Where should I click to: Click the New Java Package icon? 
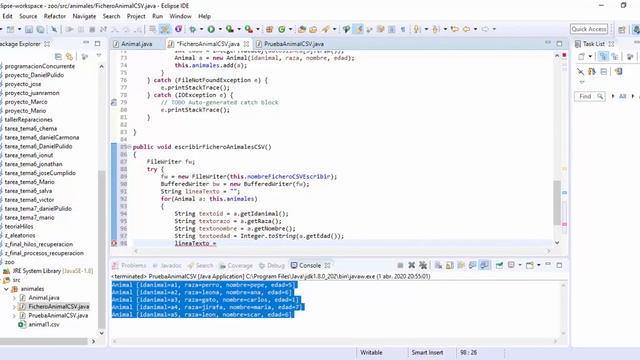[269, 29]
